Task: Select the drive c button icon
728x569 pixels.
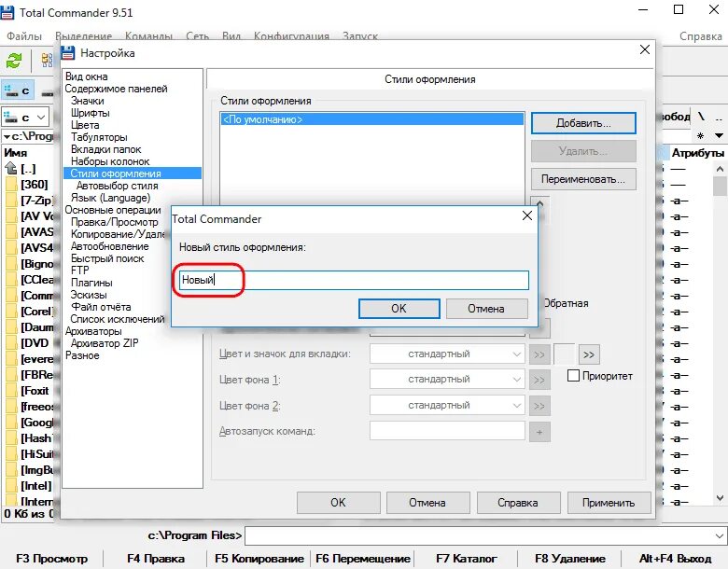Action: point(17,90)
